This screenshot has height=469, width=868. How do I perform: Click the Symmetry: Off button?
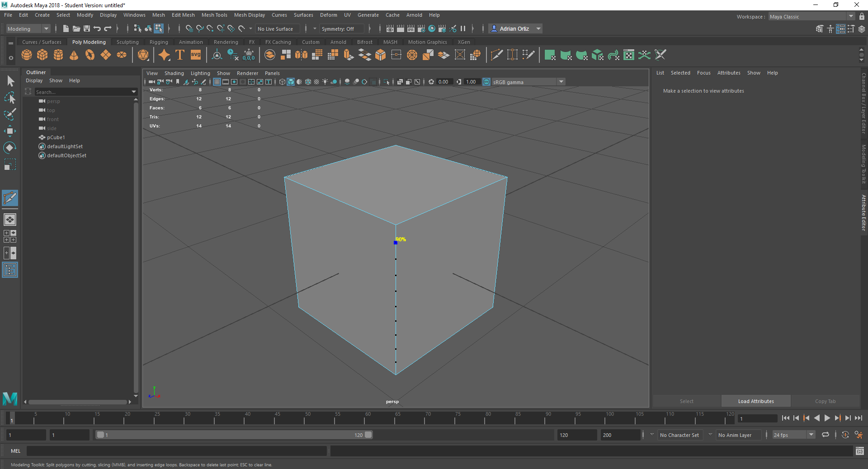(341, 28)
